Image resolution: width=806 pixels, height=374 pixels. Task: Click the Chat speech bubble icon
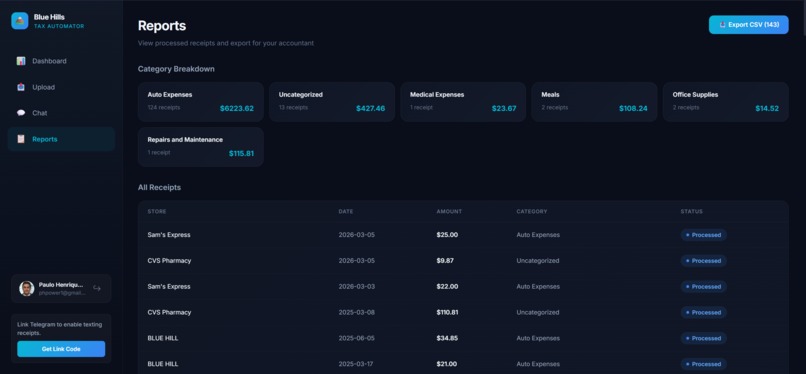(x=21, y=113)
